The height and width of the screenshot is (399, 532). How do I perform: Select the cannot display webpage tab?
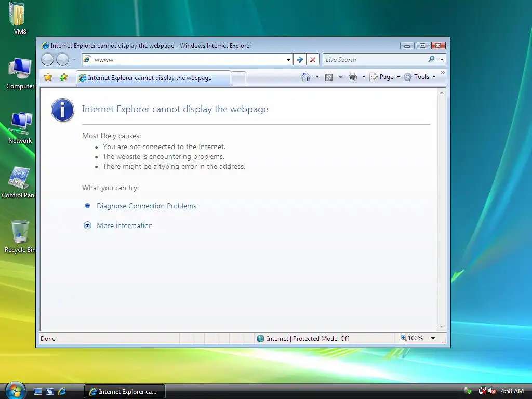click(x=153, y=78)
